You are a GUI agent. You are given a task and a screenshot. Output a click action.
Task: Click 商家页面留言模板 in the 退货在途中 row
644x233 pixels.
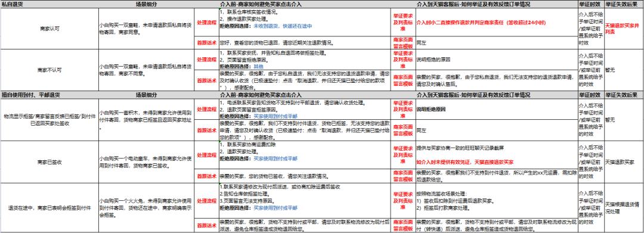(x=402, y=226)
